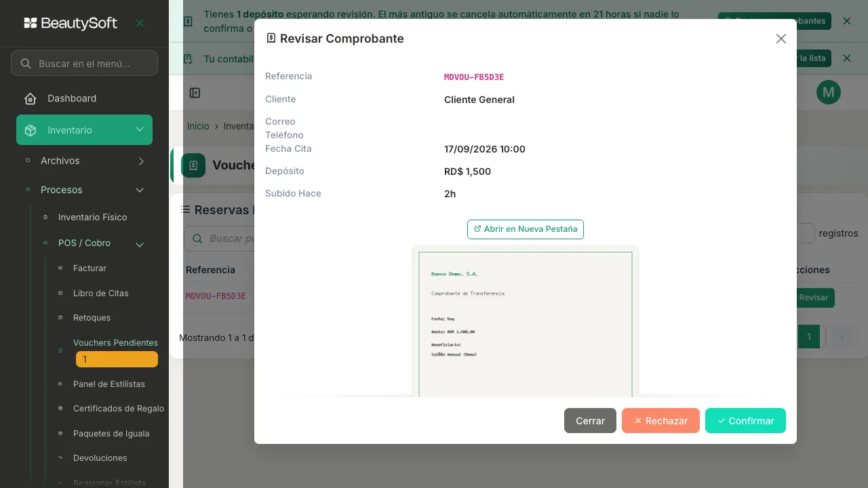The image size is (868, 488).
Task: Confirm the voucher with Confirmar
Action: 745,421
